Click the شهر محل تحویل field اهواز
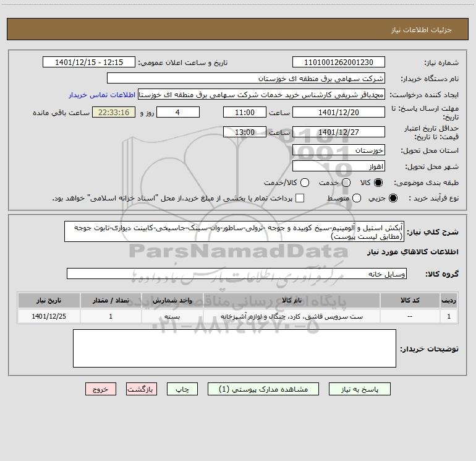This screenshot has width=476, height=461. [339, 166]
